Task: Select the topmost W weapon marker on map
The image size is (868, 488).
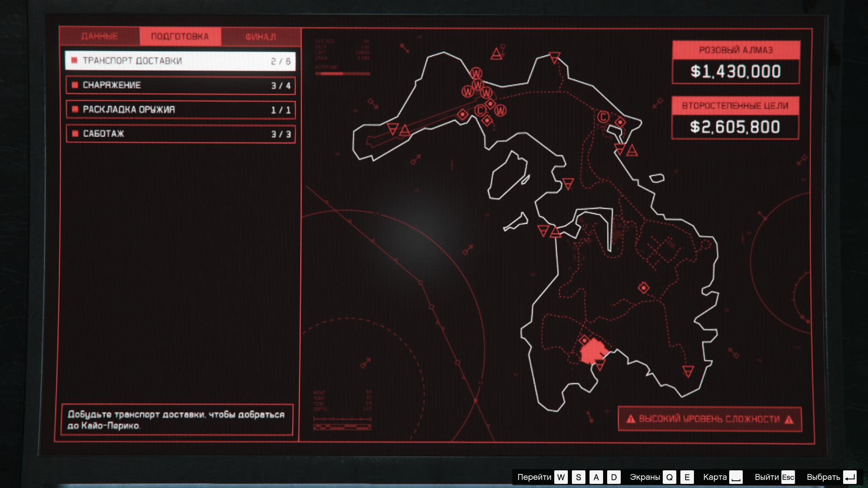Action: tap(476, 73)
